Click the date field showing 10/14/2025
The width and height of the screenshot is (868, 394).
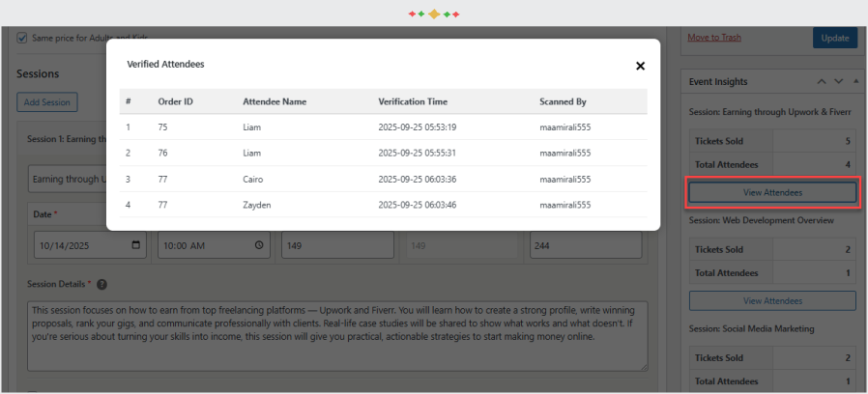click(90, 245)
